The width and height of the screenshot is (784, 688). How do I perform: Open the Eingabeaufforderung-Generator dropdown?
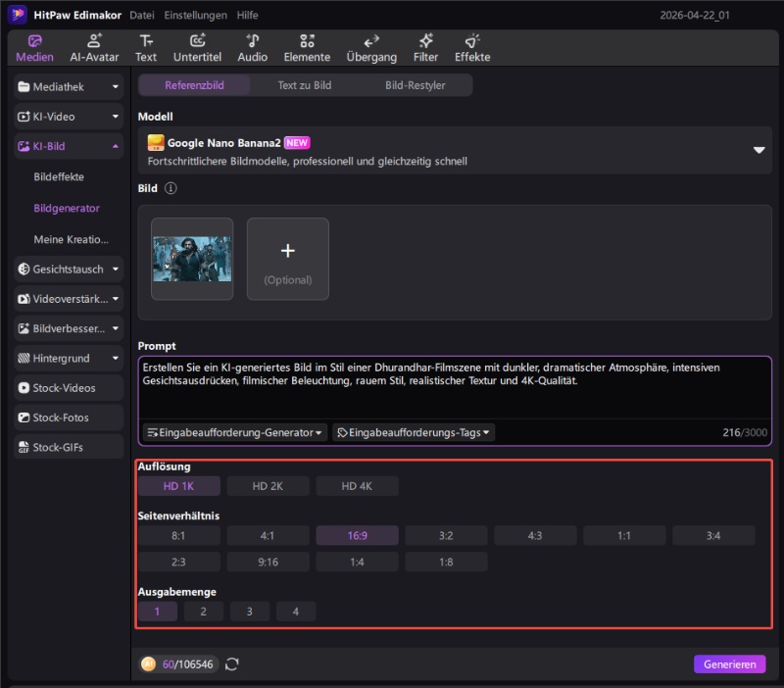[x=235, y=432]
